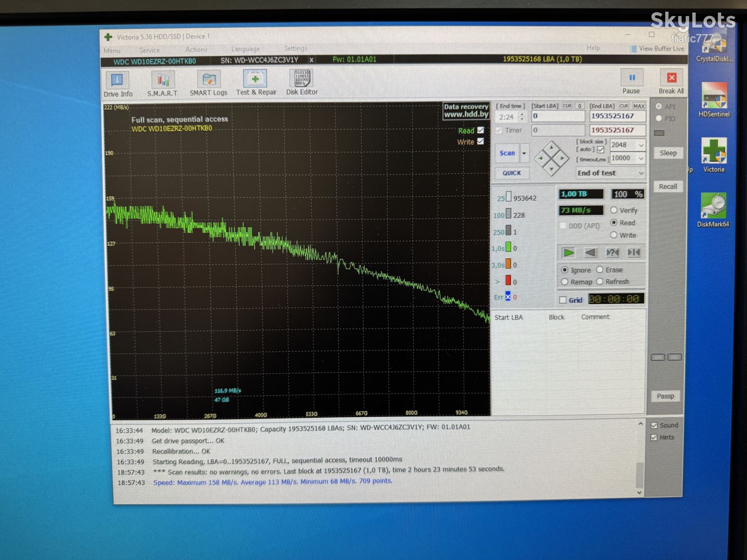The width and height of the screenshot is (747, 560).
Task: Click the reverse scan arrow button
Action: (590, 252)
